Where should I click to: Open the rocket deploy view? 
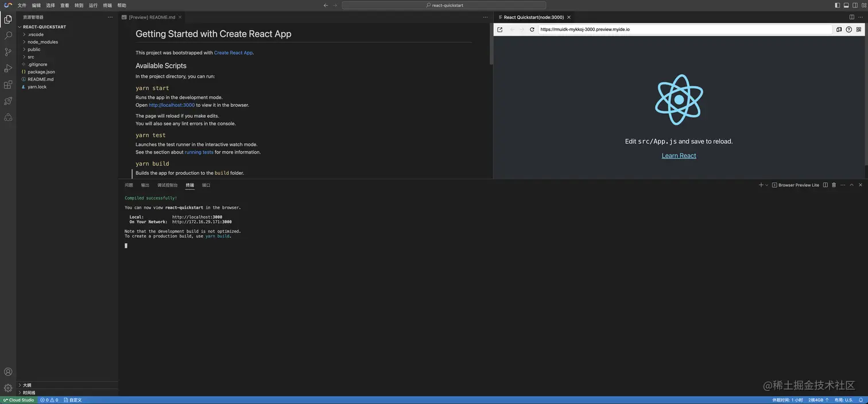click(x=8, y=101)
